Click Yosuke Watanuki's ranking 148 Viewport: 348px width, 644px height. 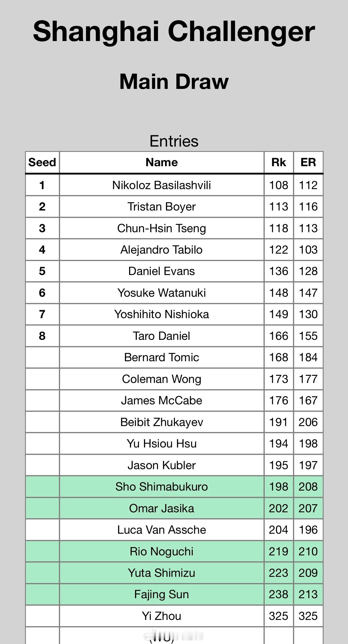click(279, 293)
